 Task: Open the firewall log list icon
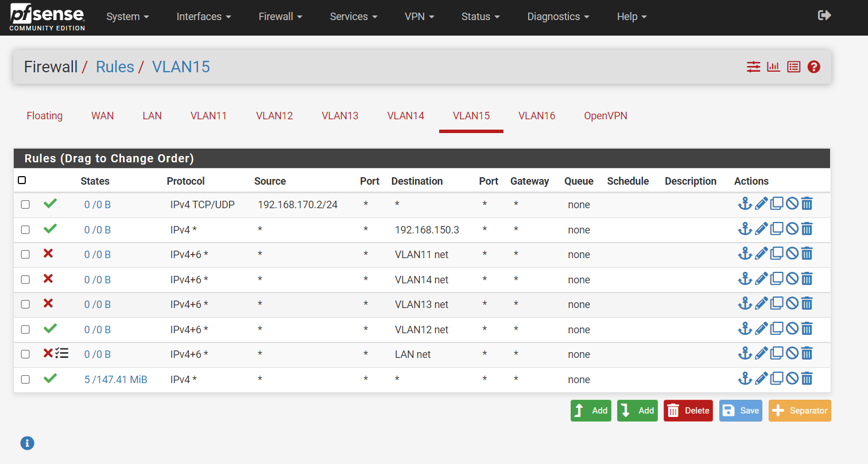(793, 67)
